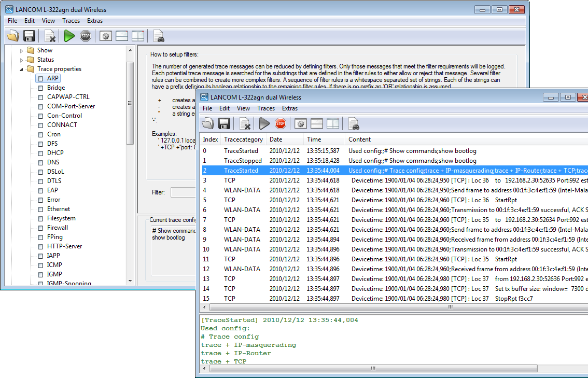Expand the Status folder in tree
588x378 pixels.
(22, 60)
